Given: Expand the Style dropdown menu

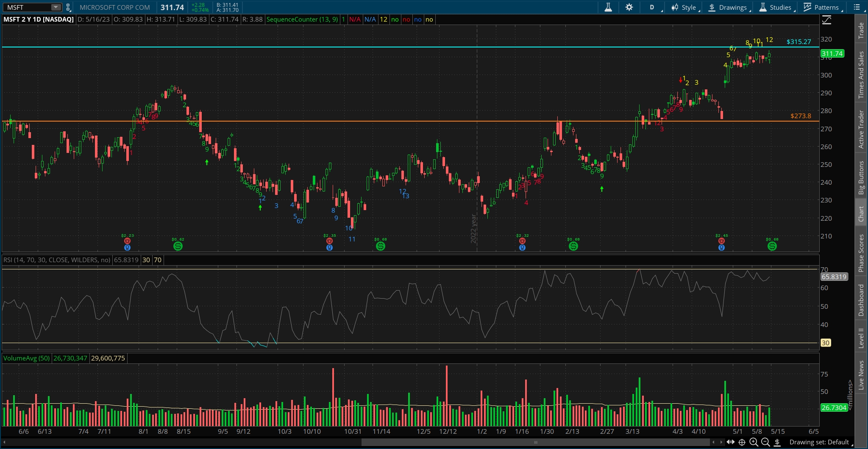Looking at the screenshot, I should pos(684,7).
